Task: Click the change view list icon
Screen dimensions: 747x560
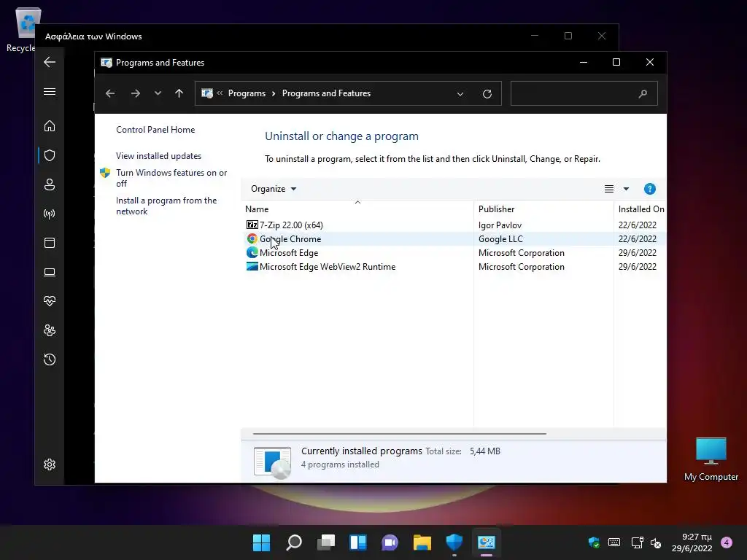Action: pyautogui.click(x=609, y=189)
